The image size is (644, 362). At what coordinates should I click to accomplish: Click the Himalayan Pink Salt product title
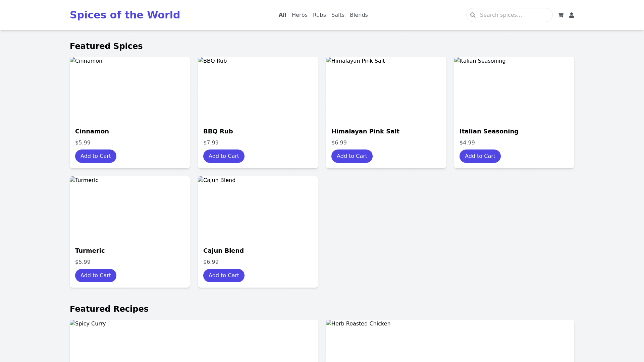coord(365,131)
